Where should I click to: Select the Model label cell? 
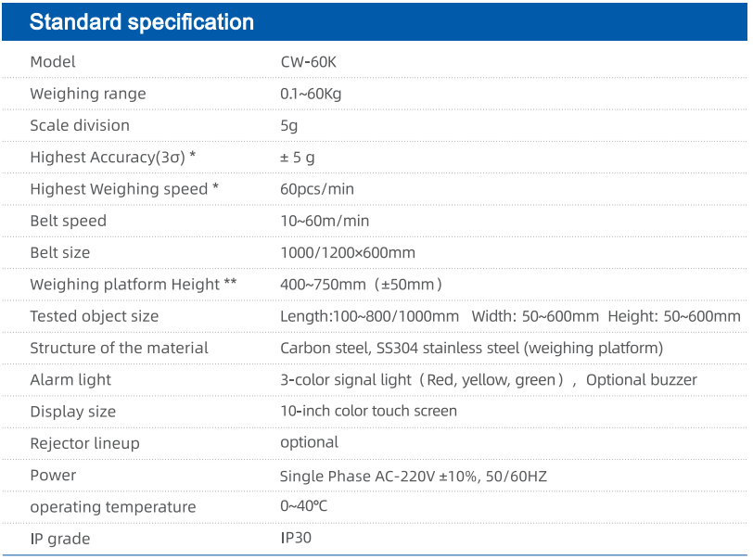53,62
